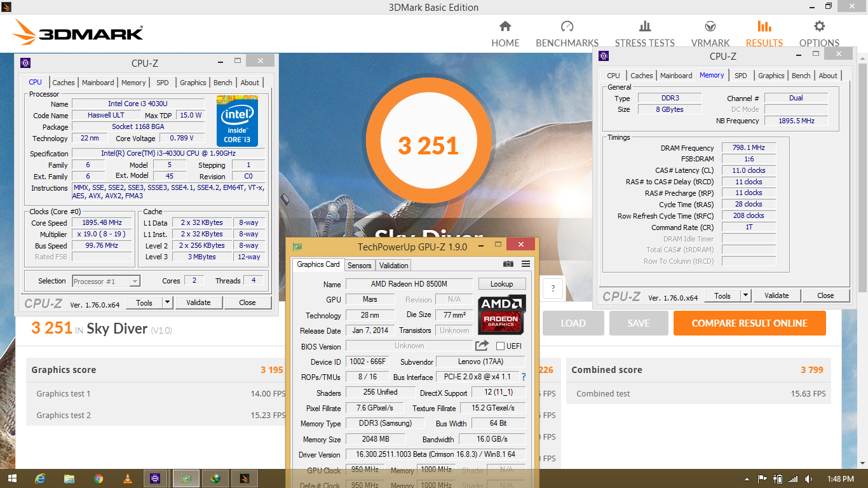Click the Combined score value 3 799

[x=812, y=370]
